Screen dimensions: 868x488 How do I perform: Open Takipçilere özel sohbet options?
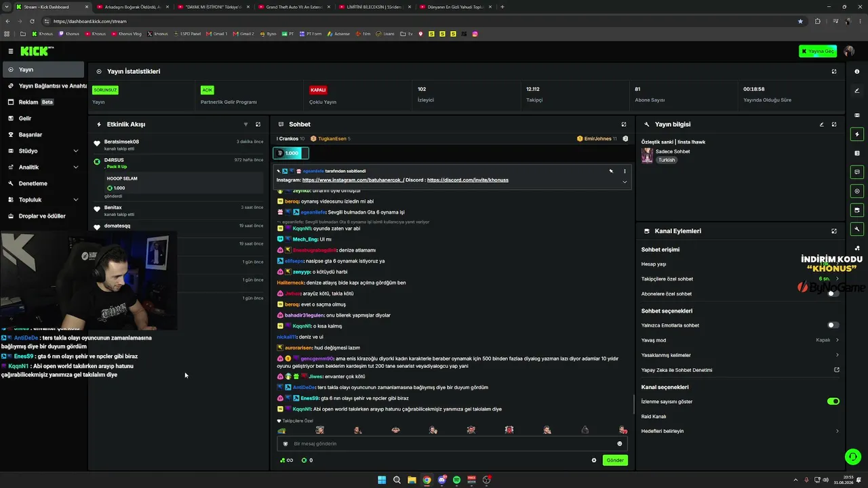pyautogui.click(x=741, y=279)
